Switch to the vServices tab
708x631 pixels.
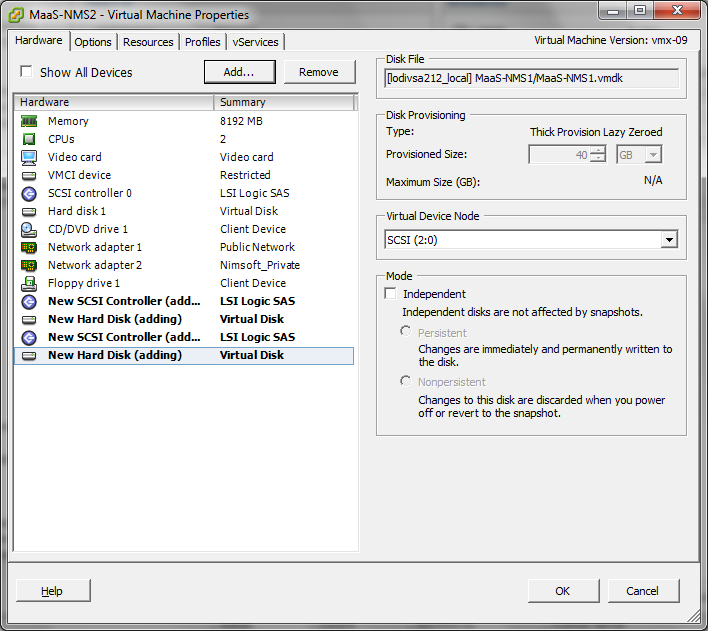click(256, 42)
